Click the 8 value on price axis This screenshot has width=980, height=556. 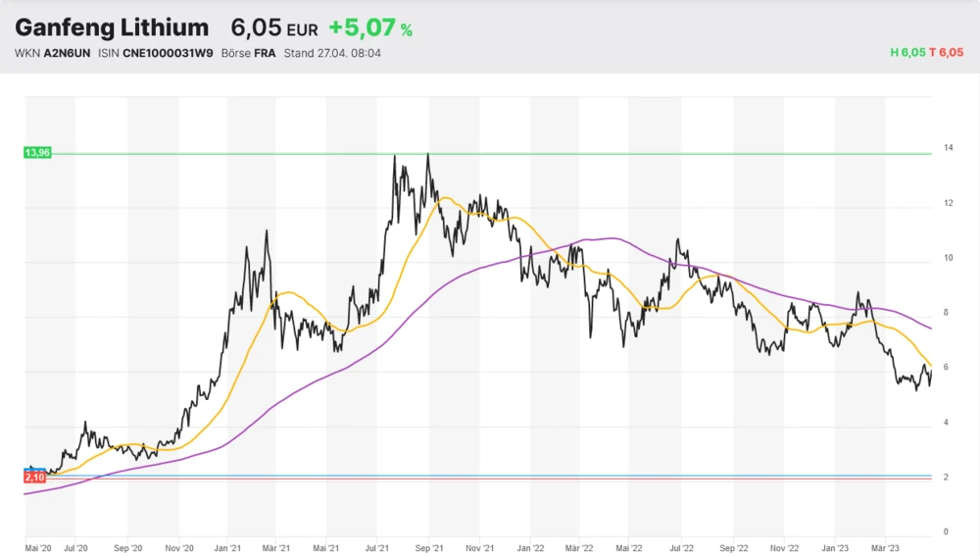point(946,313)
